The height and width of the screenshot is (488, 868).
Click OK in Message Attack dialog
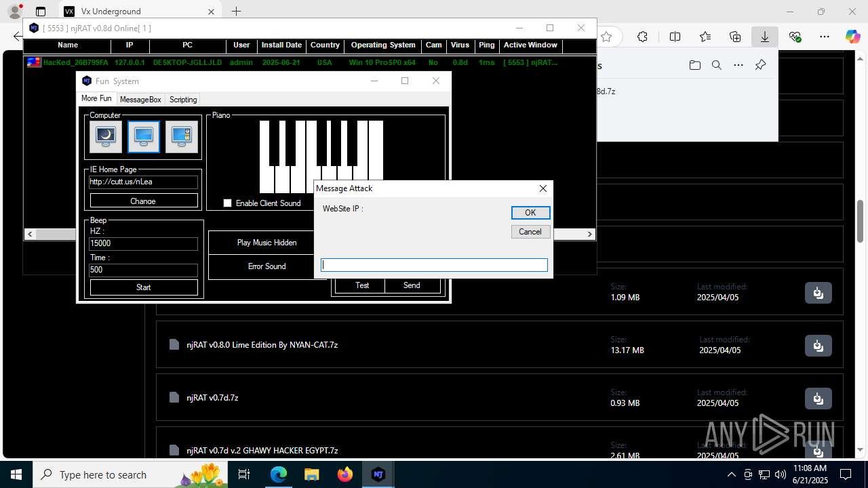[x=530, y=213]
